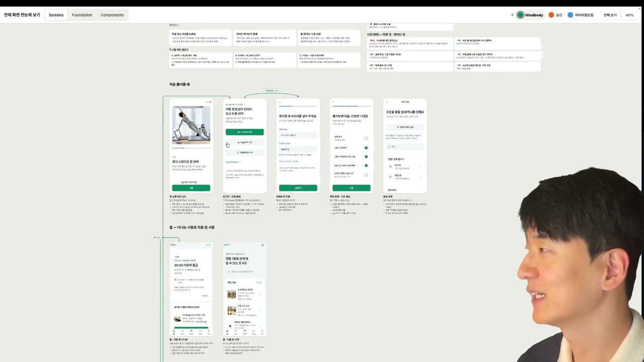Screen dimensions: 644x362
Task: Click the 전체 보기 button
Action: click(x=610, y=15)
